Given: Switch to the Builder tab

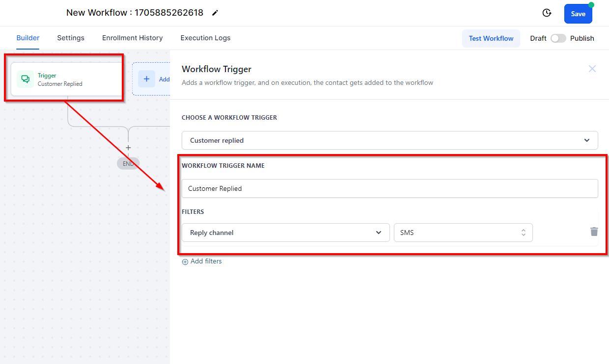Looking at the screenshot, I should [x=28, y=38].
